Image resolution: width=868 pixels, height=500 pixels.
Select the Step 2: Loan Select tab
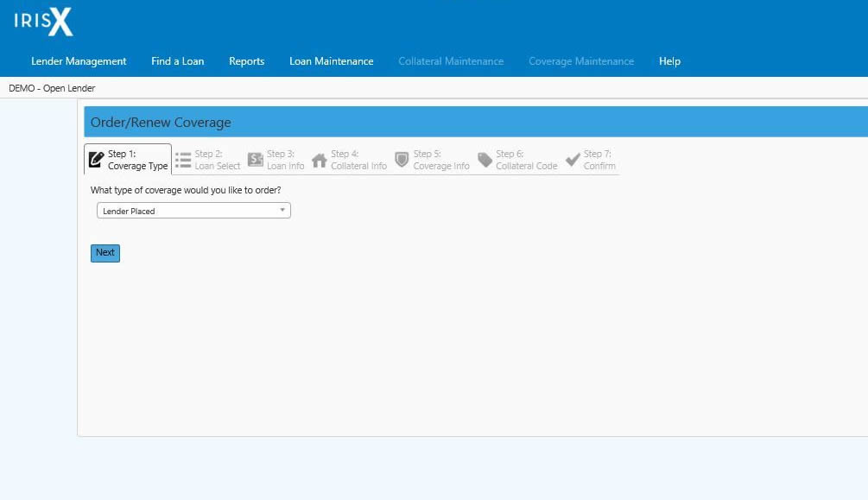(x=207, y=160)
